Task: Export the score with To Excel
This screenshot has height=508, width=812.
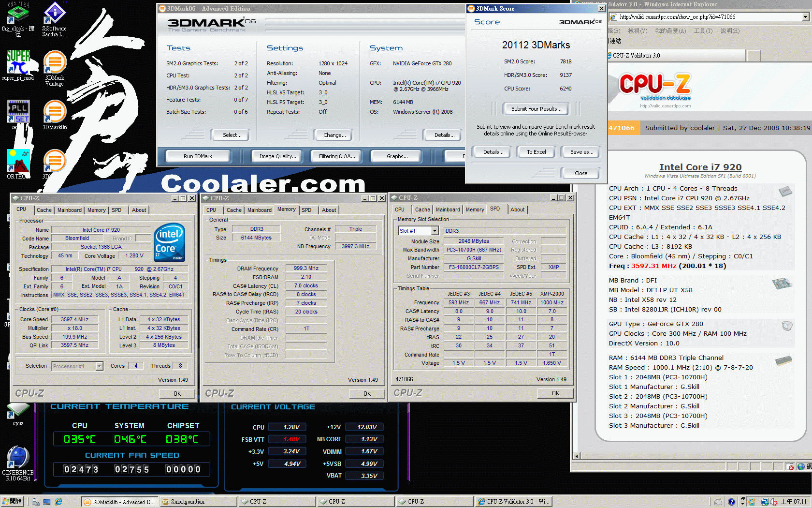Action: [536, 152]
